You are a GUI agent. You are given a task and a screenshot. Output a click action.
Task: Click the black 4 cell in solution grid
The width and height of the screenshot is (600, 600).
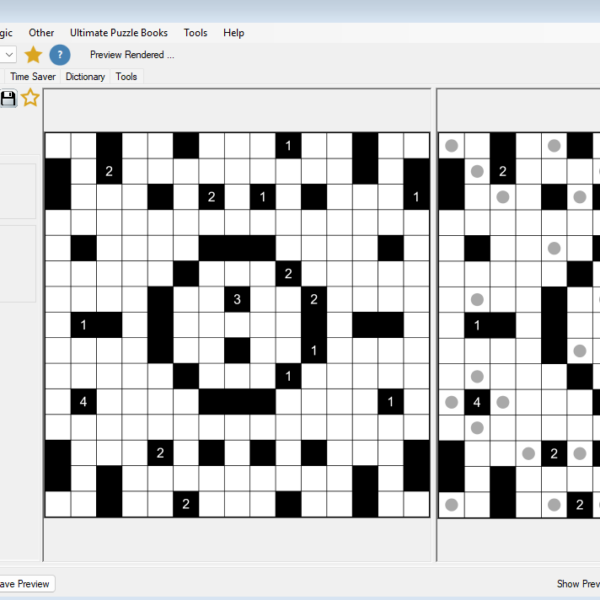pyautogui.click(x=477, y=402)
